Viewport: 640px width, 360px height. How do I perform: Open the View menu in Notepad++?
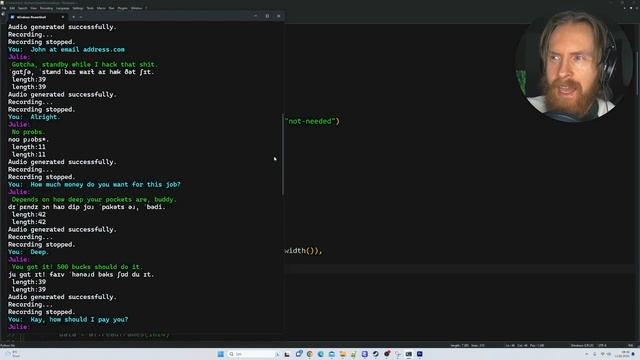point(33,8)
